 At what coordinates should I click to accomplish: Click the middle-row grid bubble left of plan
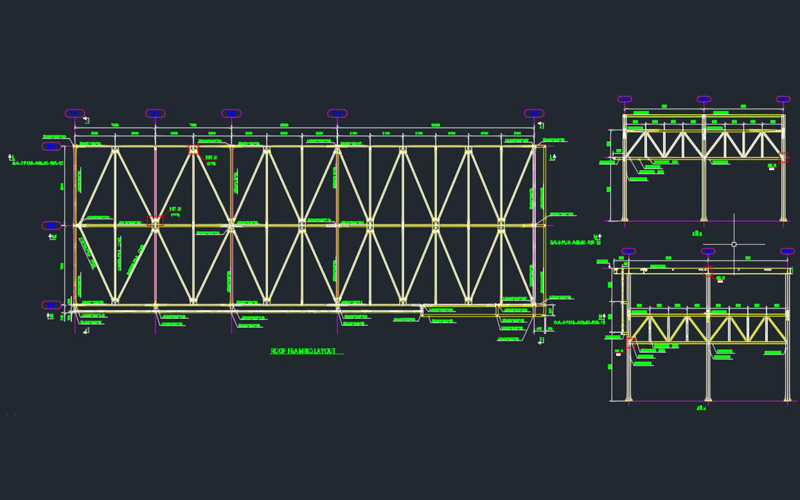[51, 226]
